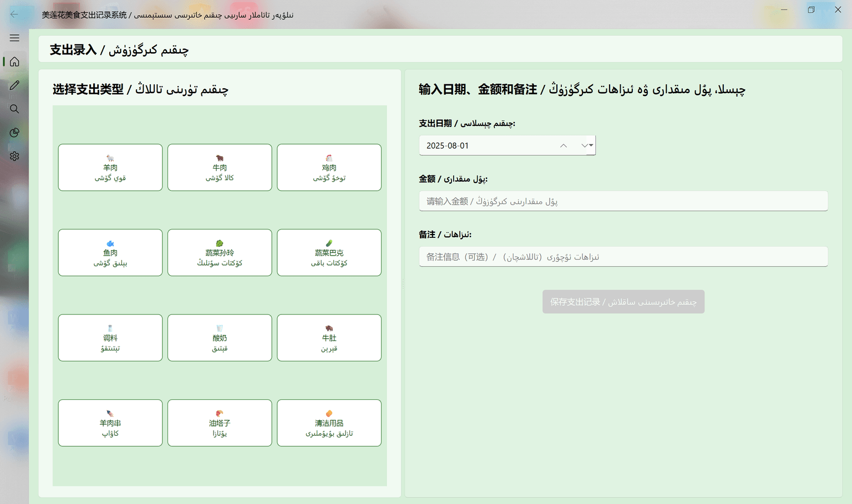The width and height of the screenshot is (852, 504).
Task: Open the search page in sidebar
Action: [14, 109]
